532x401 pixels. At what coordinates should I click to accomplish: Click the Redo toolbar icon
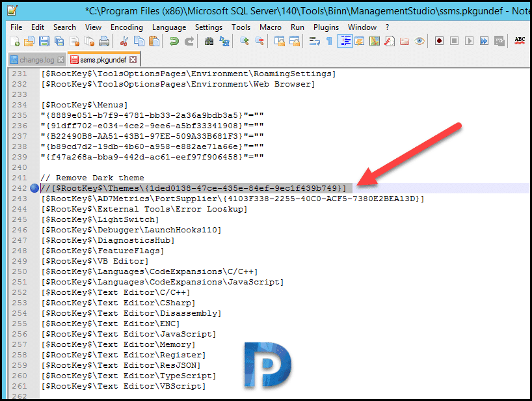189,41
